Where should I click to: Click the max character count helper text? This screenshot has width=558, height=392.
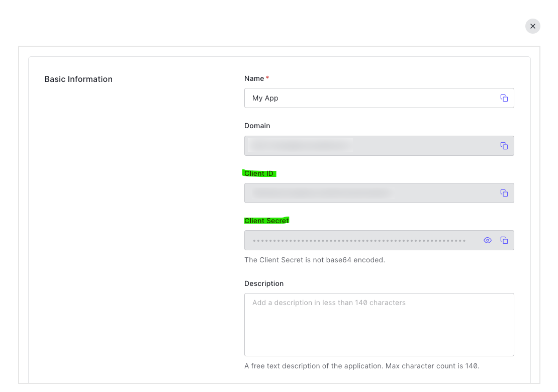361,366
